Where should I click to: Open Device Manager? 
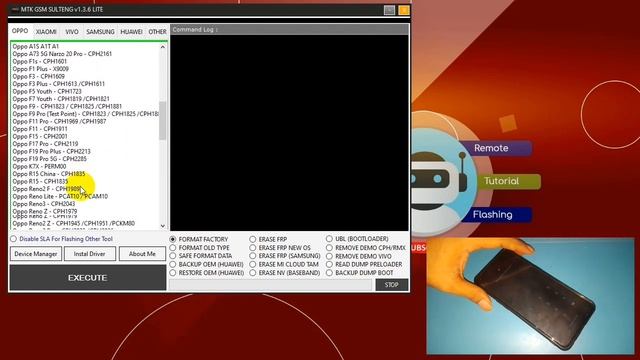(x=36, y=254)
